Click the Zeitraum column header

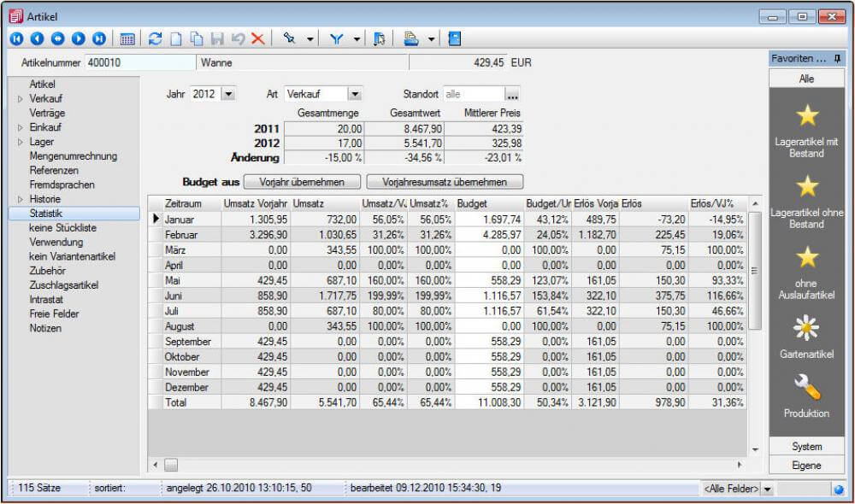[x=192, y=204]
